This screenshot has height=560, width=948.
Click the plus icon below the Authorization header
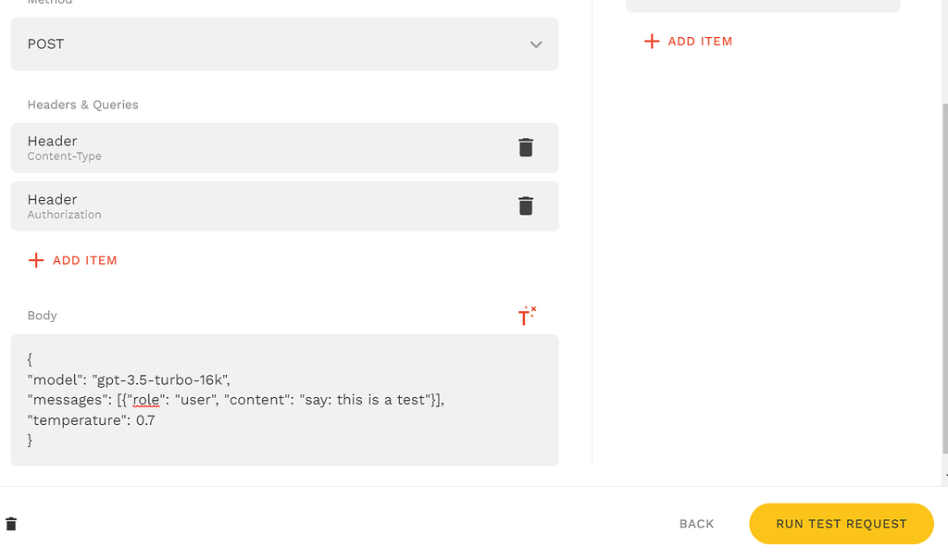tap(36, 260)
